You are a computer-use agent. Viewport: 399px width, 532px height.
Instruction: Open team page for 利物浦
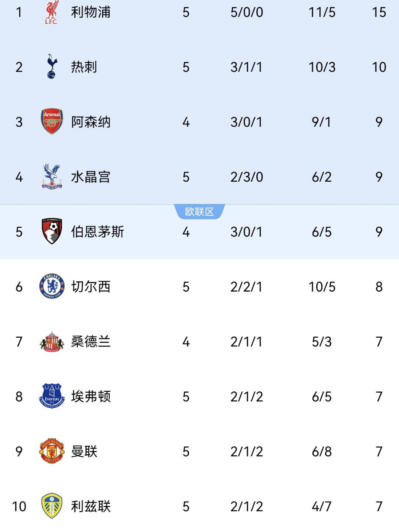91,12
